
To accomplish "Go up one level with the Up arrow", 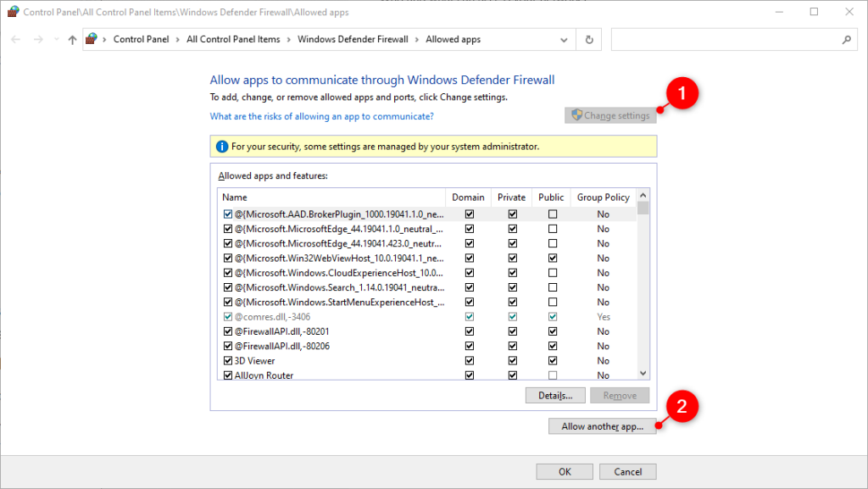I will click(72, 39).
